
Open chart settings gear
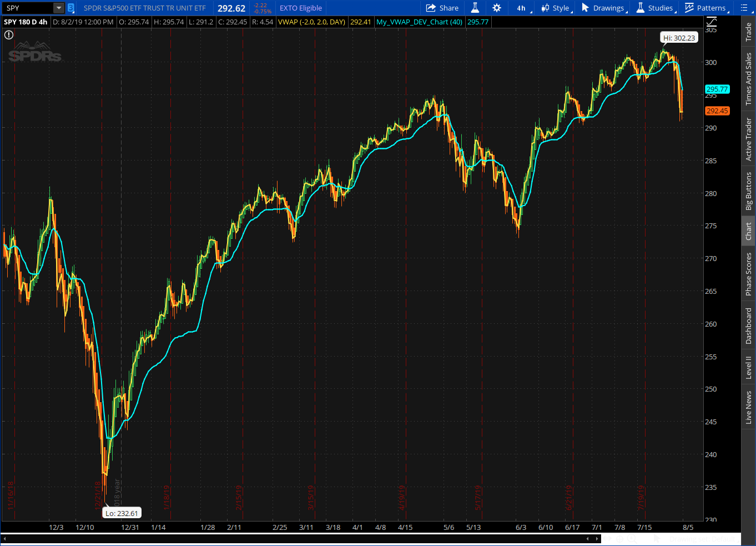[x=497, y=8]
